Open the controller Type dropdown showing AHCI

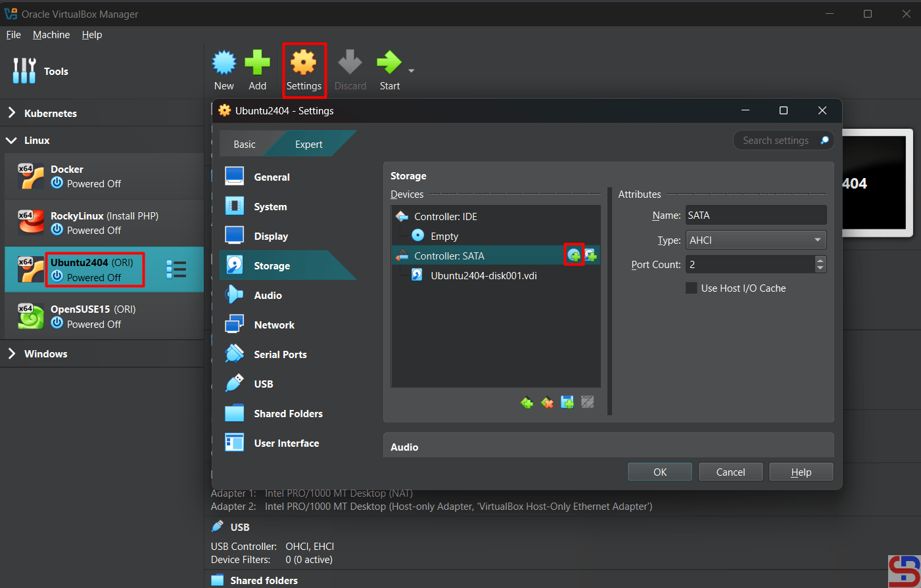[x=756, y=240]
